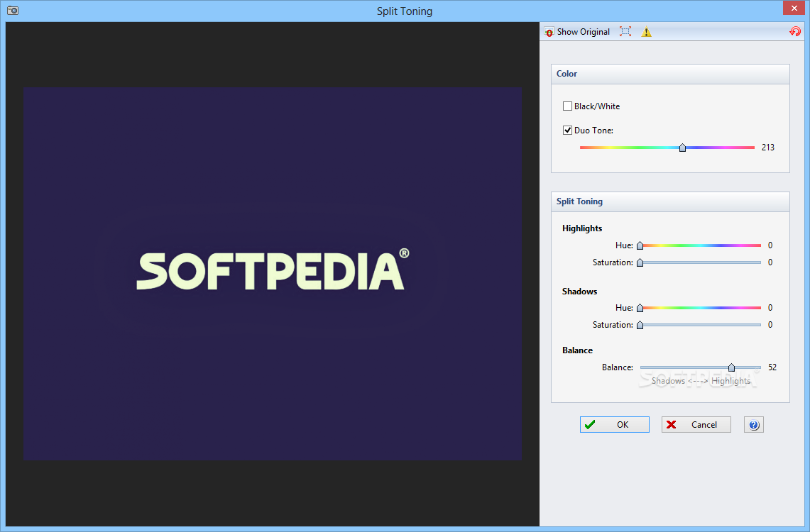This screenshot has height=532, width=810.
Task: Click the Balance slider handle
Action: (x=731, y=367)
